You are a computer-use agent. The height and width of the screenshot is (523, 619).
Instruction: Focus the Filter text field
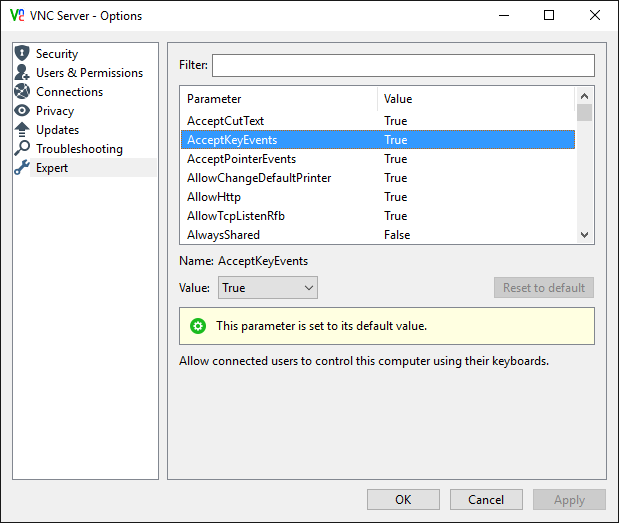pos(403,65)
